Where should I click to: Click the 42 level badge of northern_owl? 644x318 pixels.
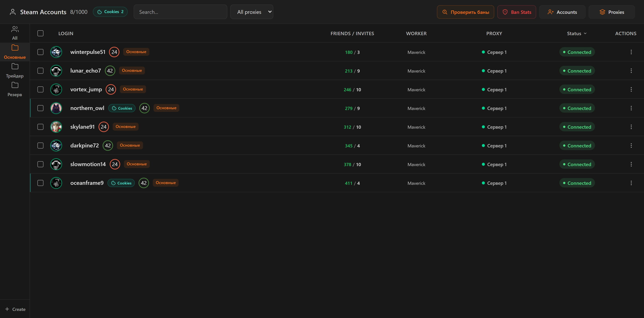[144, 108]
